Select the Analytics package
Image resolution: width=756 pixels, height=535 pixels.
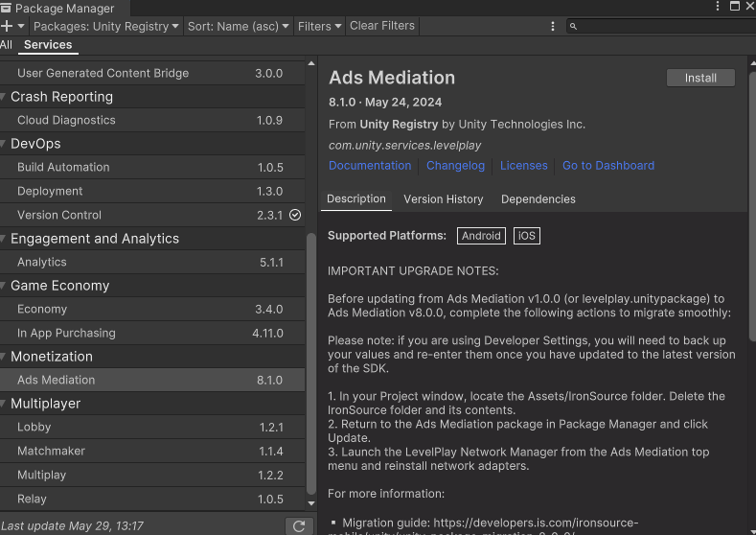(x=152, y=263)
